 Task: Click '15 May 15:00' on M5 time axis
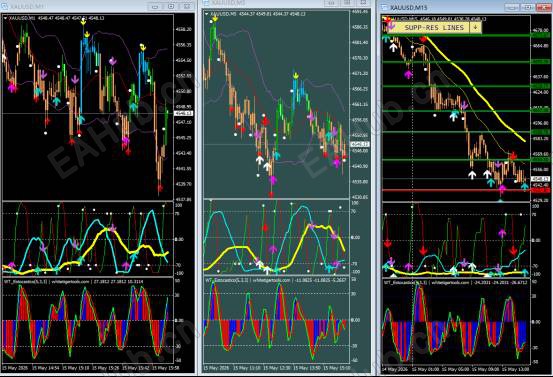336,368
